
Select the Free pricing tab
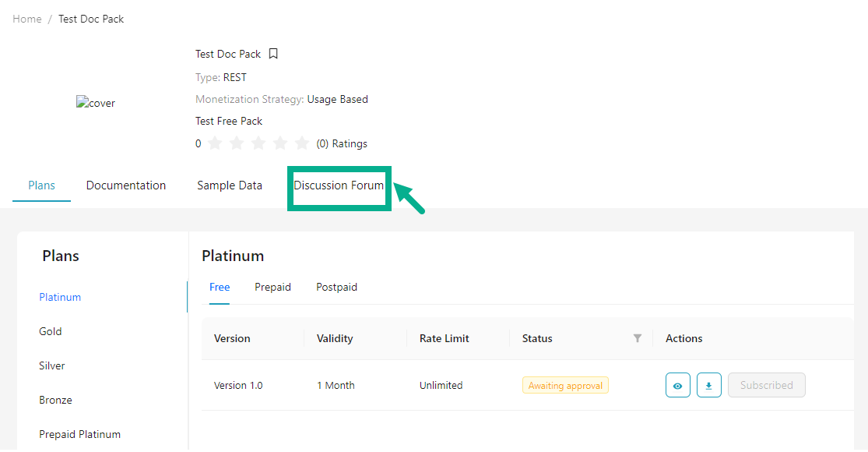pos(220,287)
